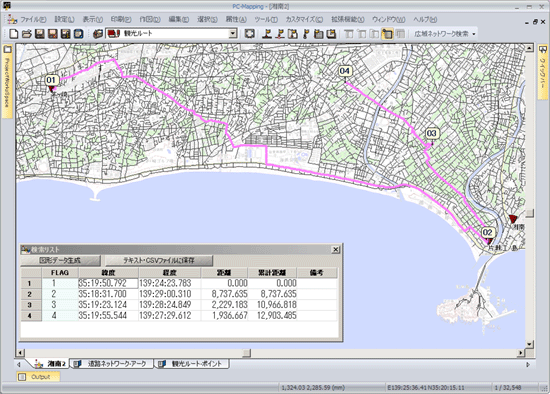Open the 作図 menu
The width and height of the screenshot is (550, 394).
(x=150, y=19)
